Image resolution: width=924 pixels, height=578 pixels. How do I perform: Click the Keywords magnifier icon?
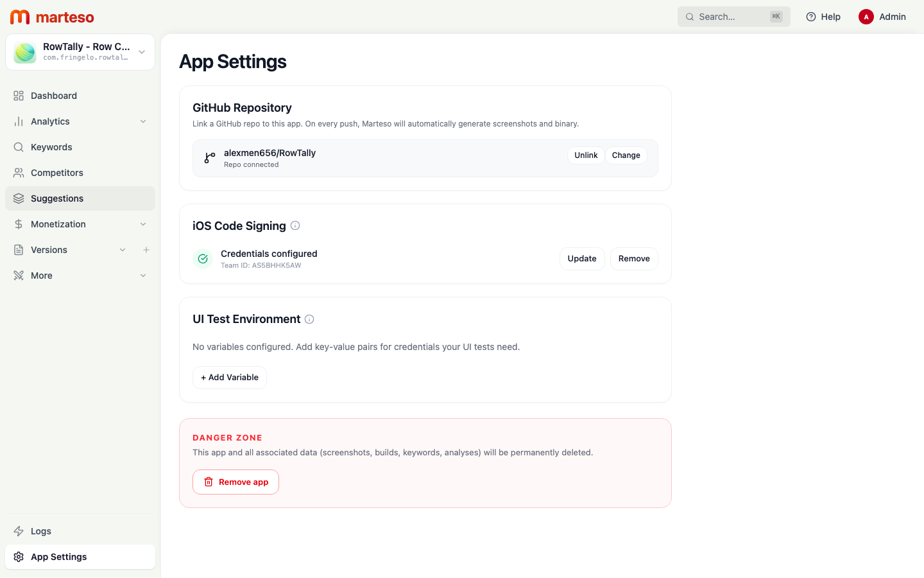click(19, 147)
